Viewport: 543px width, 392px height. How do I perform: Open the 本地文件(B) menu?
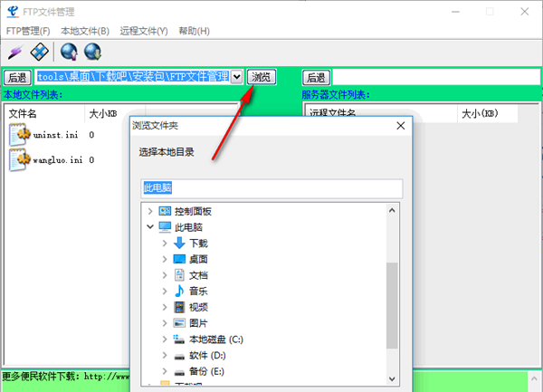coord(85,31)
